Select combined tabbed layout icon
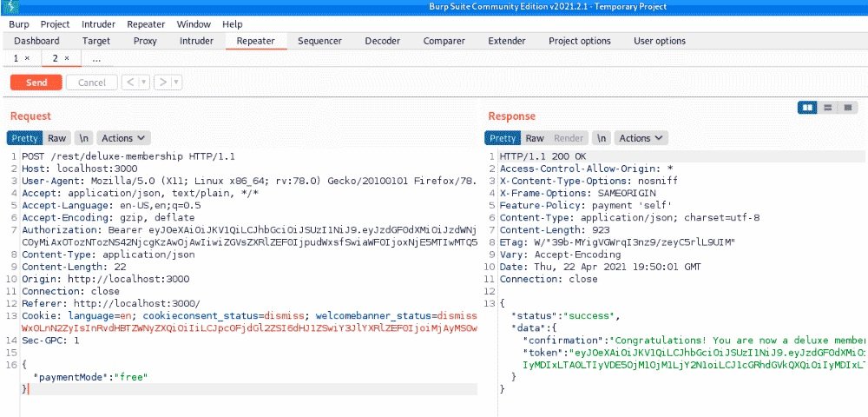Image resolution: width=868 pixels, height=417 pixels. (x=847, y=108)
